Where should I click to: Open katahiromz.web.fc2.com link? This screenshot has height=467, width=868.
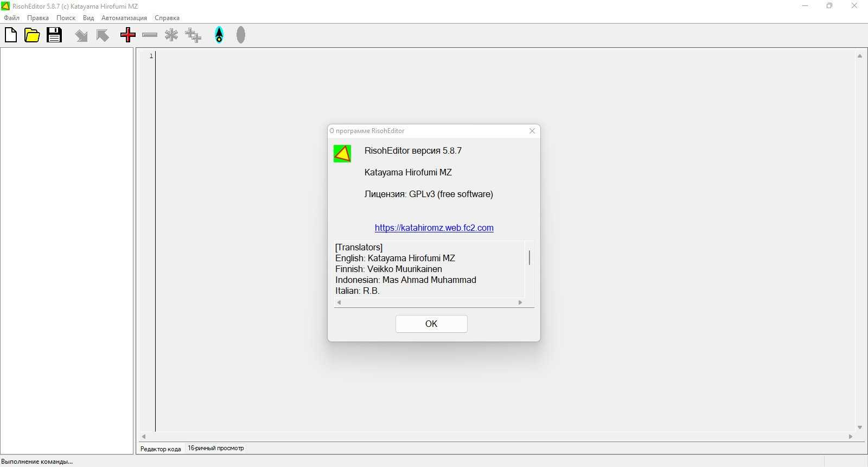(434, 228)
